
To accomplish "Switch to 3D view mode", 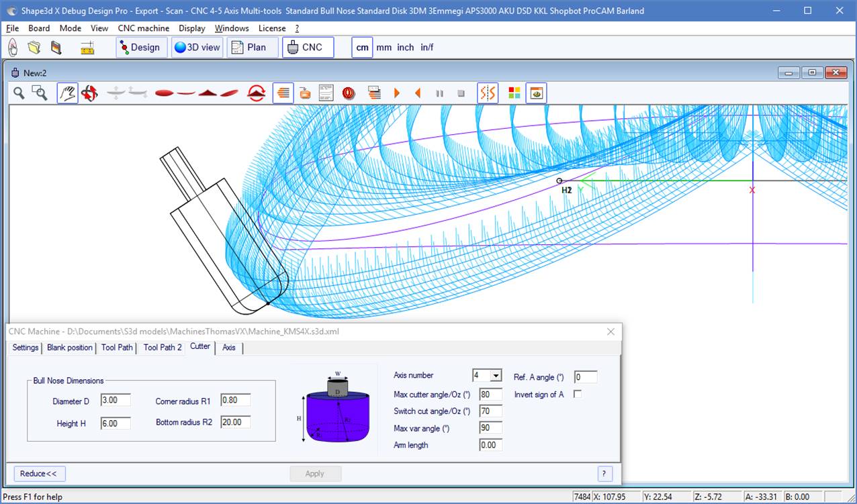I will 197,48.
